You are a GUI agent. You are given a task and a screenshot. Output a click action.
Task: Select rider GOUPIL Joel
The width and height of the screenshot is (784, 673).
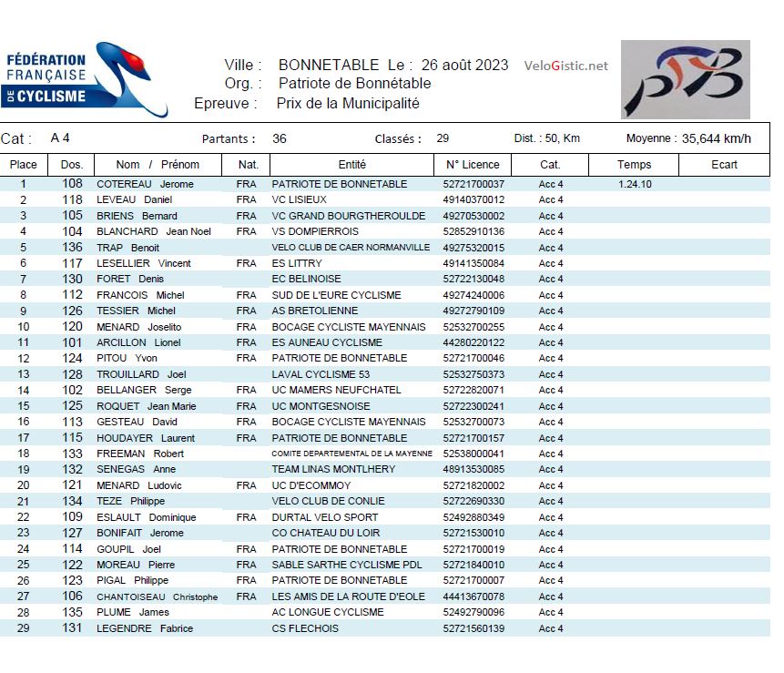point(128,549)
